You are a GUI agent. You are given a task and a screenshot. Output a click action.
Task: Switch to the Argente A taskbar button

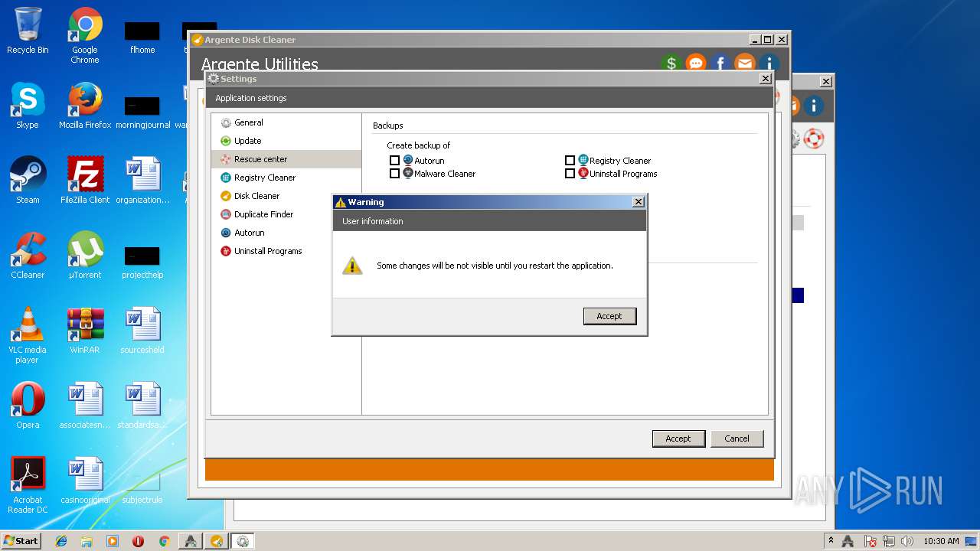[191, 541]
